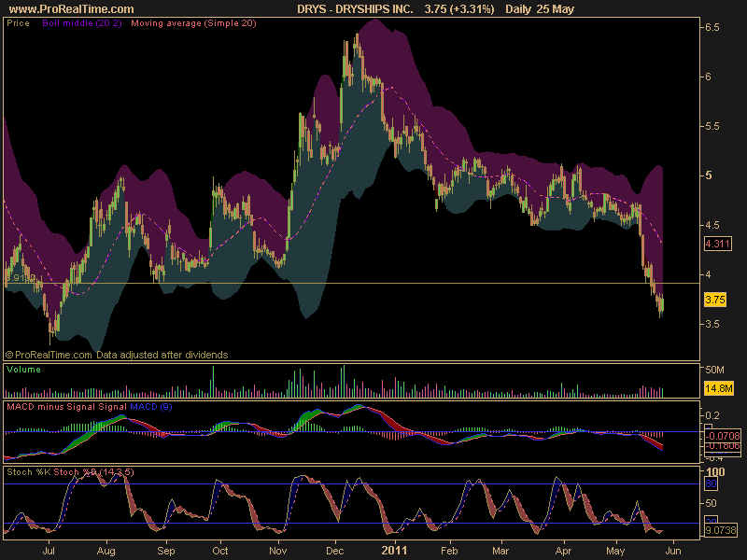Viewport: 747px width, 560px height.
Task: Click the Oct date axis label
Action: 220,551
